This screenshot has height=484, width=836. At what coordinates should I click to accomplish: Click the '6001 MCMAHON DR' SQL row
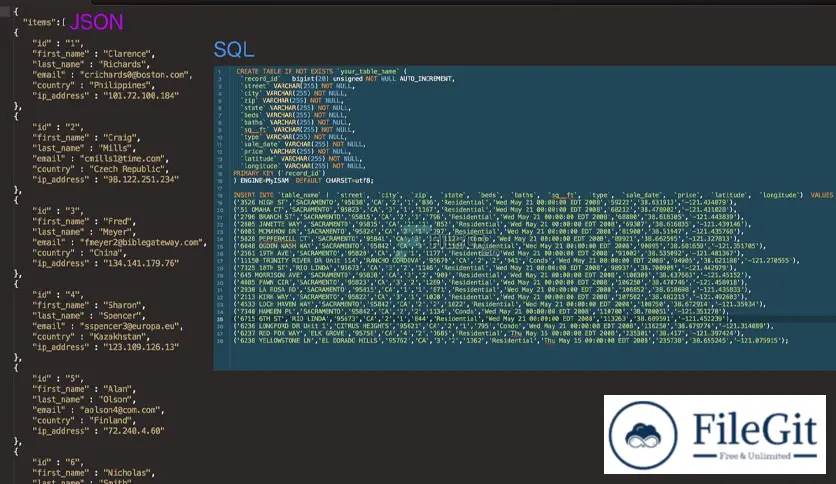[x=487, y=231]
